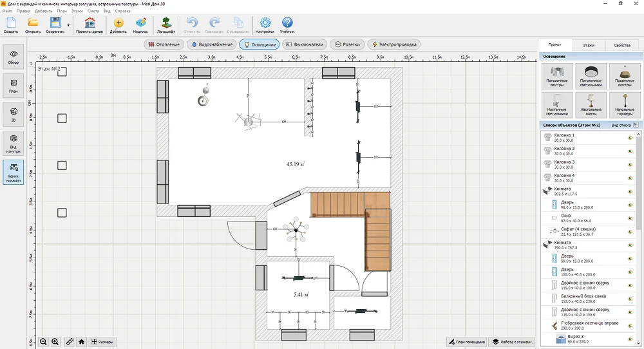
Task: Select the ruler measurement tool
Action: point(69,342)
